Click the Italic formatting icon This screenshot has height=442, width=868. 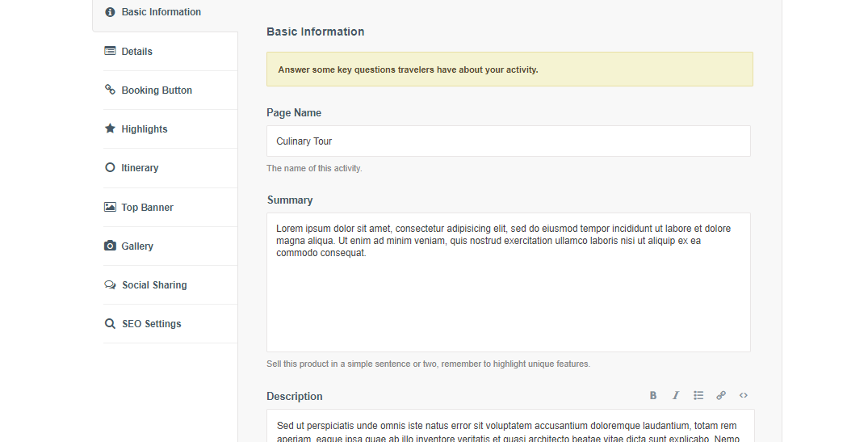[676, 396]
